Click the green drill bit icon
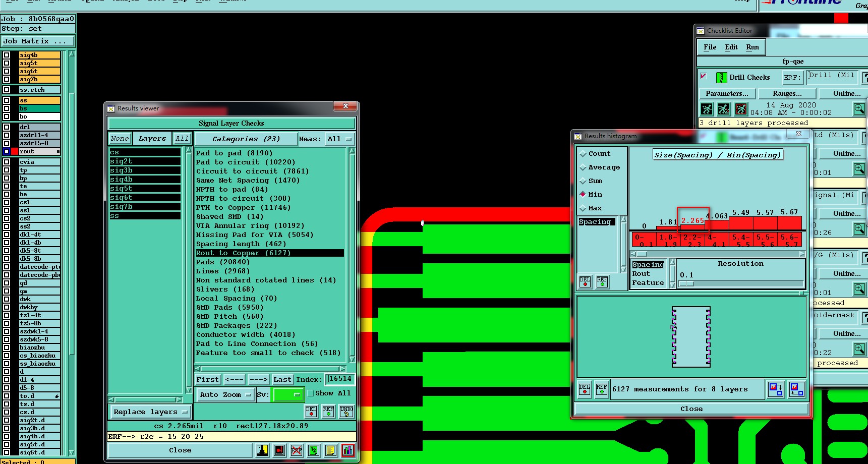Viewport: 868px width, 464px height. pyautogui.click(x=721, y=78)
